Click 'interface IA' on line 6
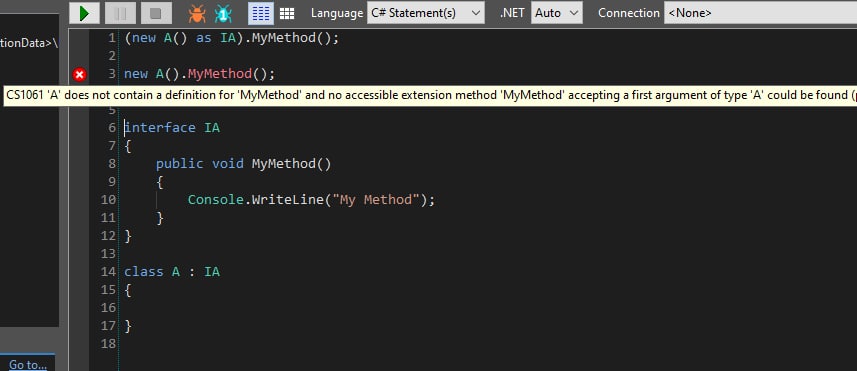Viewport: 857px width, 371px height. click(172, 128)
